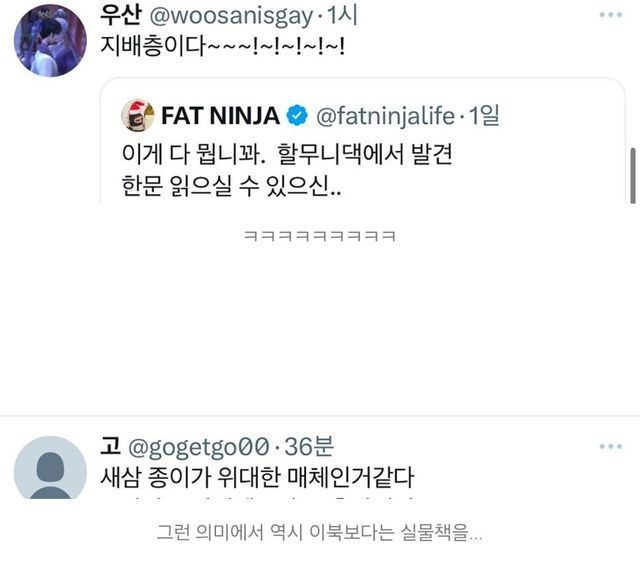The image size is (640, 579).
Task: Open the @fatninjalife handle
Action: point(384,116)
